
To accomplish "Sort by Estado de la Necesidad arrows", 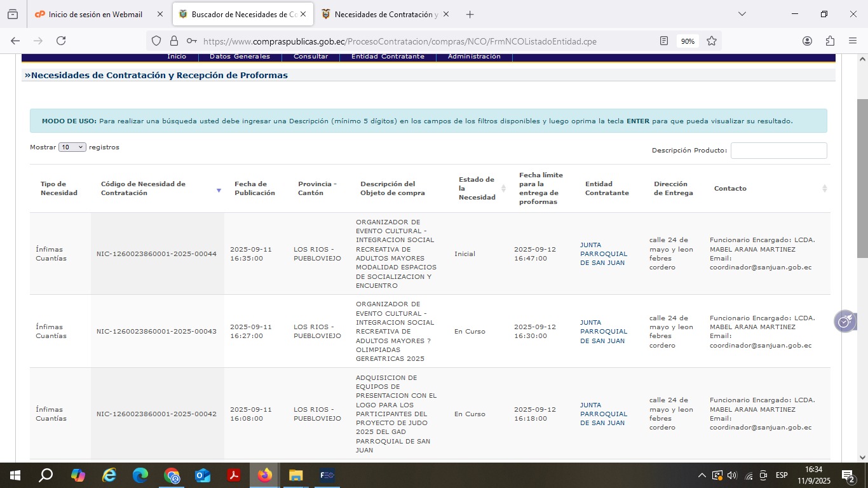I will (x=503, y=189).
